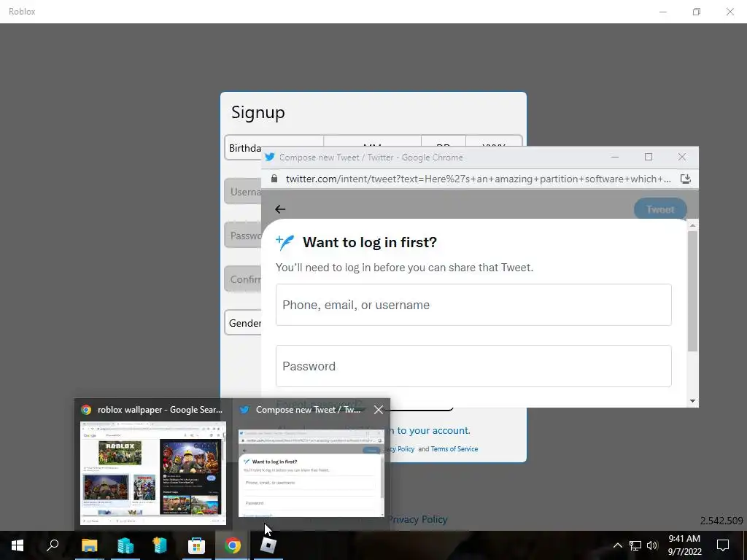Click the Twitter scrollbar down arrow
Viewport: 747px width, 560px height.
pos(693,401)
